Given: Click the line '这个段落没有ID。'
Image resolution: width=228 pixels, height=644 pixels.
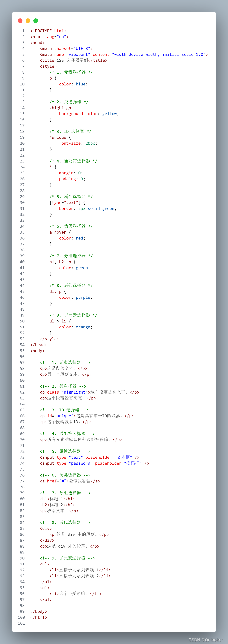Looking at the screenshot, I should coord(66,422).
